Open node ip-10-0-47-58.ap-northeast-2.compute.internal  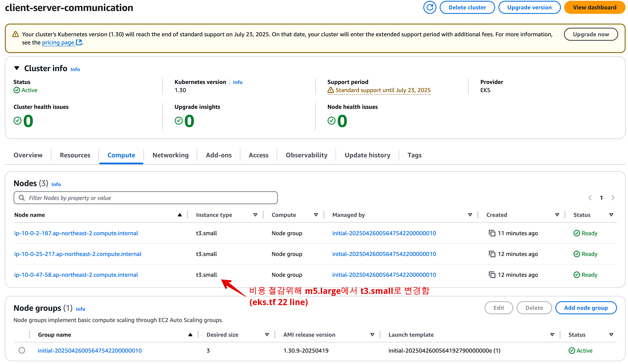(76, 275)
